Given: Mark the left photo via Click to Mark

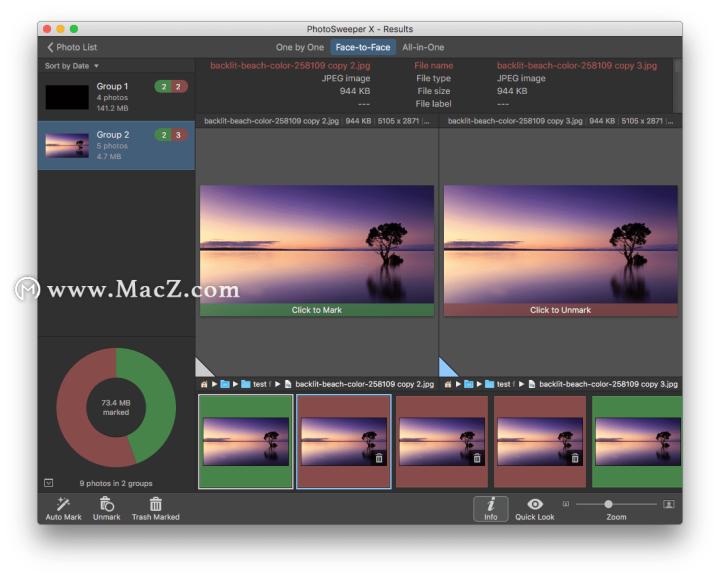Looking at the screenshot, I should pos(316,310).
